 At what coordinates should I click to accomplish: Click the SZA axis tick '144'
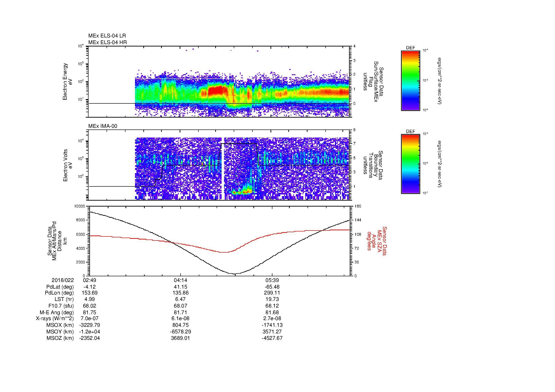tap(358, 220)
